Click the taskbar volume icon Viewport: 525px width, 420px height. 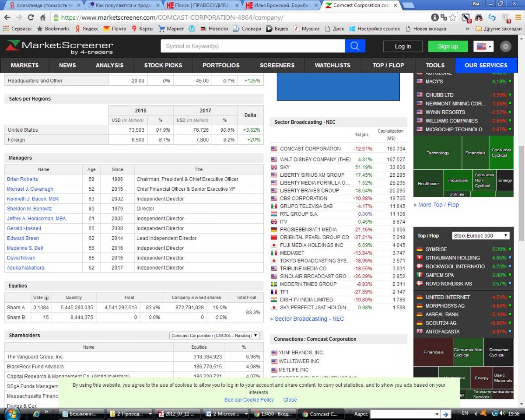pyautogui.click(x=503, y=413)
